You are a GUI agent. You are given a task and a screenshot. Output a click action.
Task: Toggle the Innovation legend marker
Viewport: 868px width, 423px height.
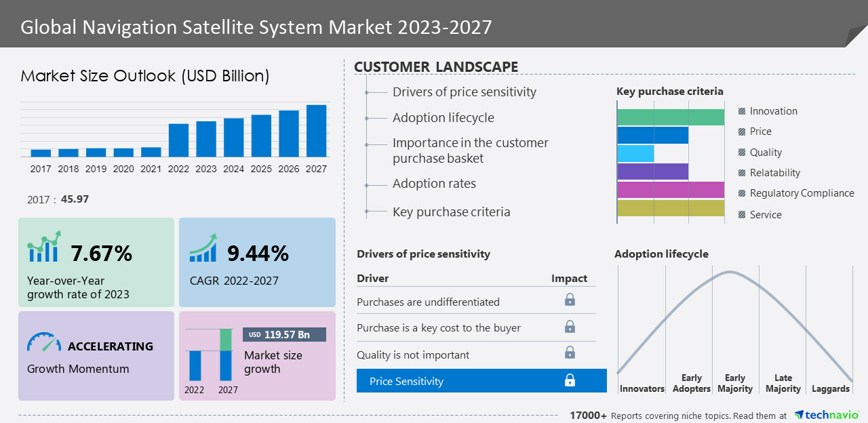[742, 111]
